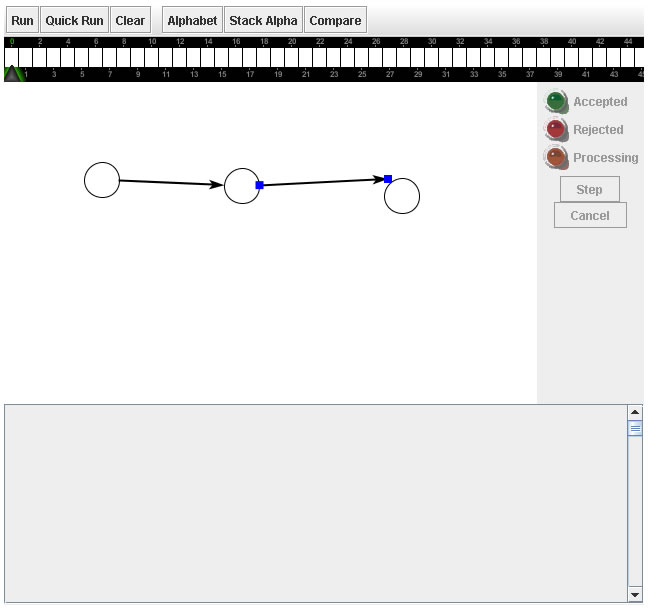Click the red Rejected indicator light
The width and height of the screenshot is (655, 609).
pyautogui.click(x=557, y=130)
